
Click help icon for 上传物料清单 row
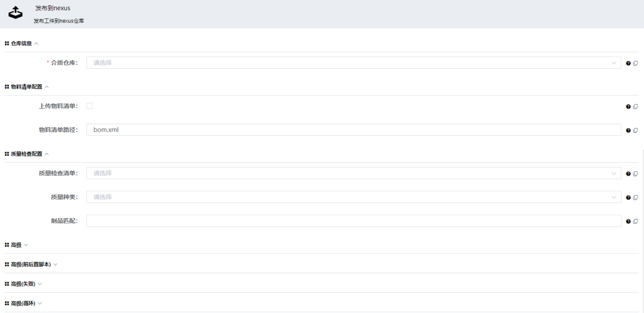(x=628, y=106)
